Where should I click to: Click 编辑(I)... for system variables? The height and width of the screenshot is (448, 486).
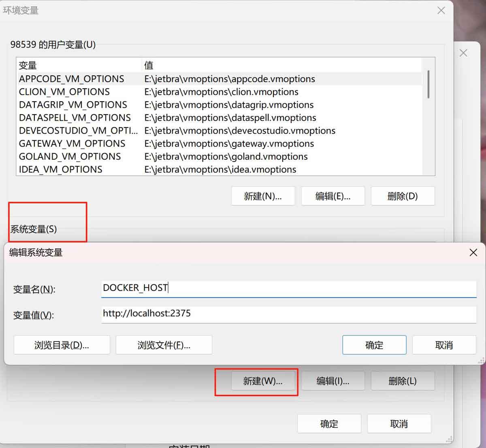(x=333, y=381)
